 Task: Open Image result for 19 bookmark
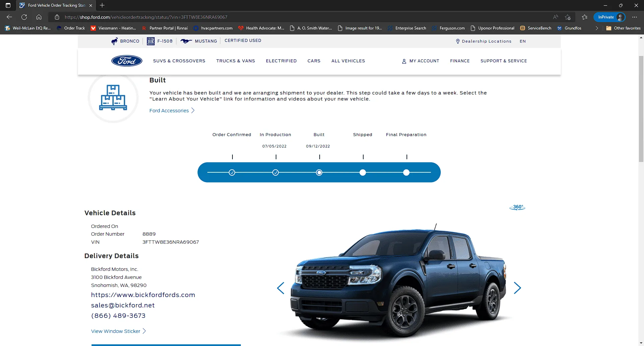(x=360, y=28)
